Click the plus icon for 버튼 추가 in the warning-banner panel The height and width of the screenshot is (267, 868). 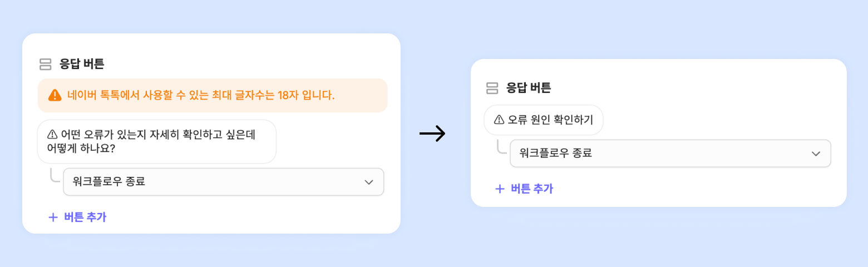pos(53,217)
